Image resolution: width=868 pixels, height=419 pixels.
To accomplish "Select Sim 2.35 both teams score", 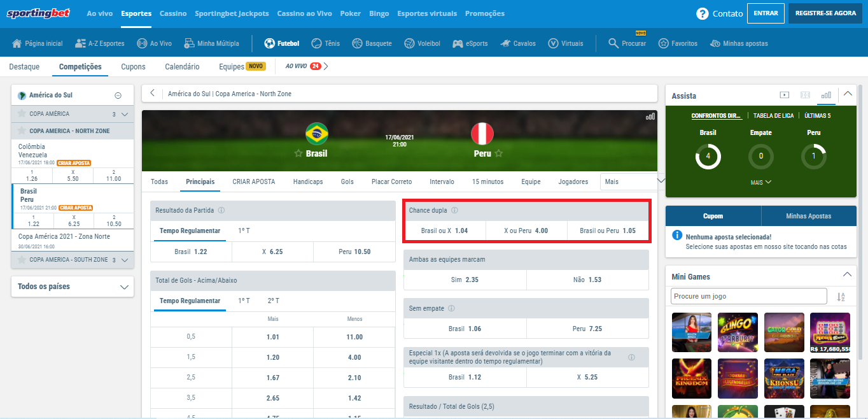I will pyautogui.click(x=465, y=280).
